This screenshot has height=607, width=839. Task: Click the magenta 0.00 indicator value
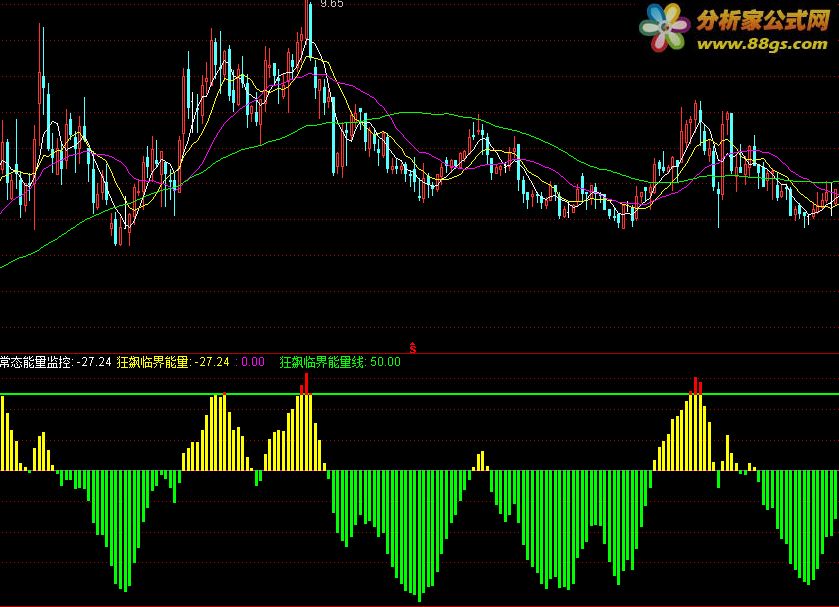253,362
